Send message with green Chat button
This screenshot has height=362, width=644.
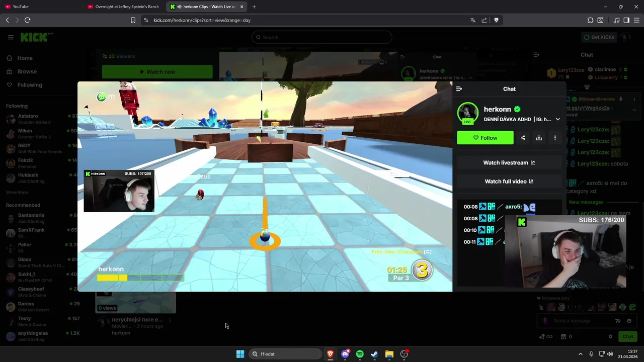[x=628, y=336]
